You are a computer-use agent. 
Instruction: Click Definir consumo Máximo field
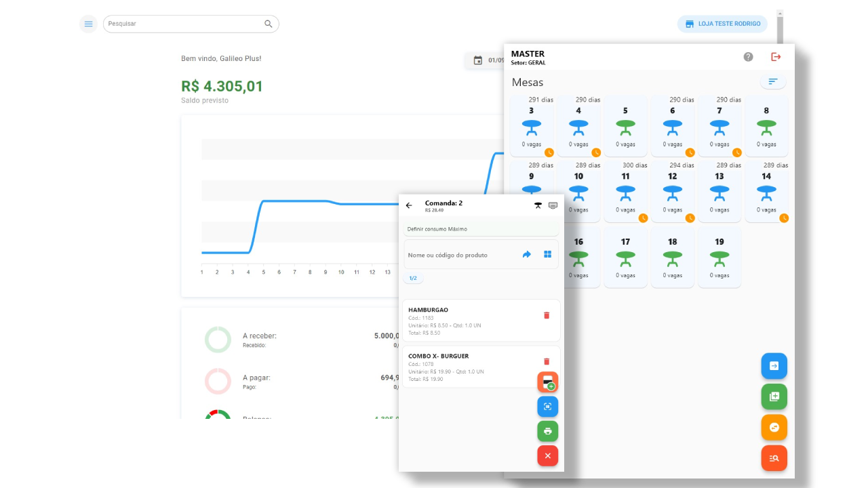(481, 229)
